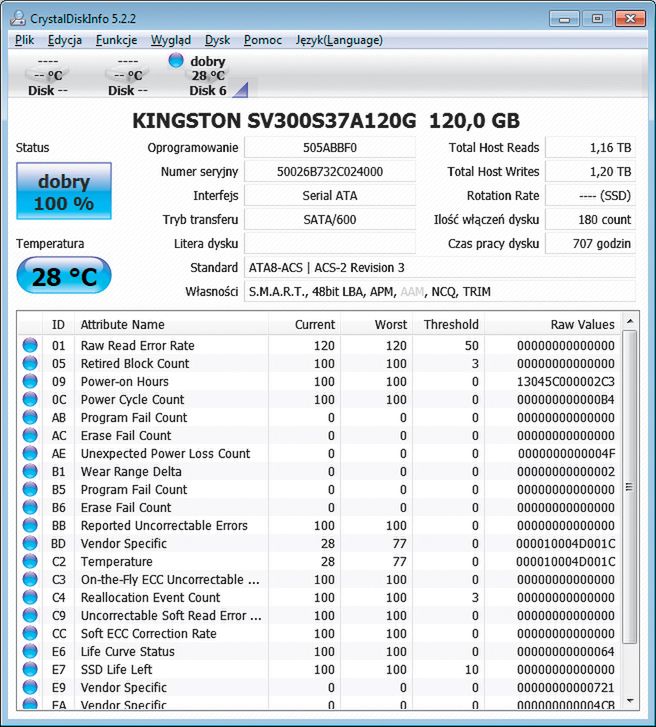
Task: Click the status orb for Soft ECC Correction Rate
Action: 30,633
